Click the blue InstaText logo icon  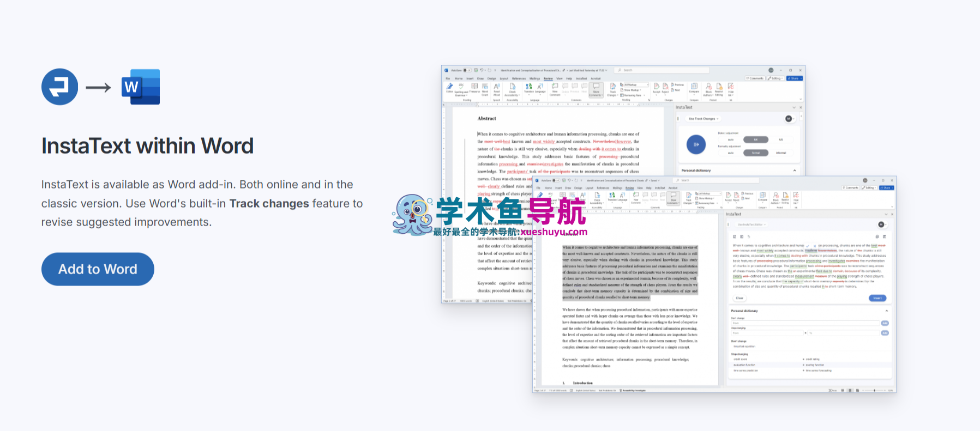pyautogui.click(x=60, y=87)
